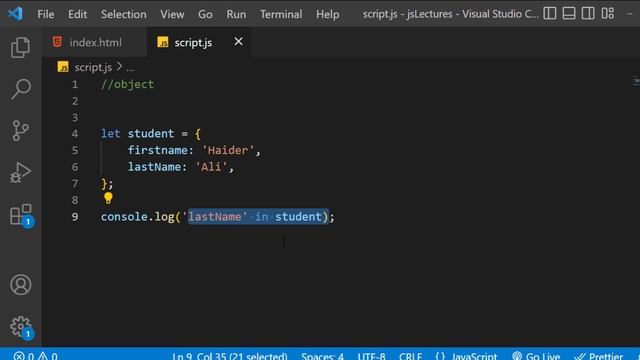Screen dimensions: 640x360
Task: Open the Edit menu
Action: (78, 14)
